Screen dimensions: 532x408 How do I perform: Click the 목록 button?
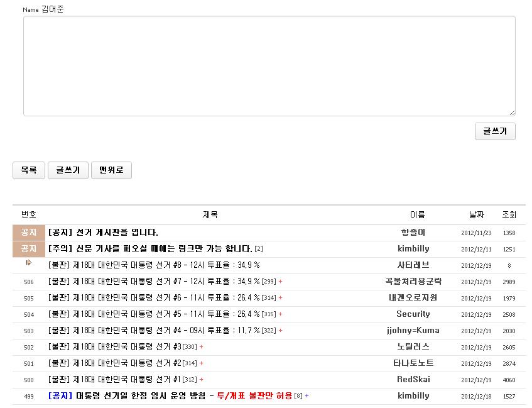[x=29, y=170]
